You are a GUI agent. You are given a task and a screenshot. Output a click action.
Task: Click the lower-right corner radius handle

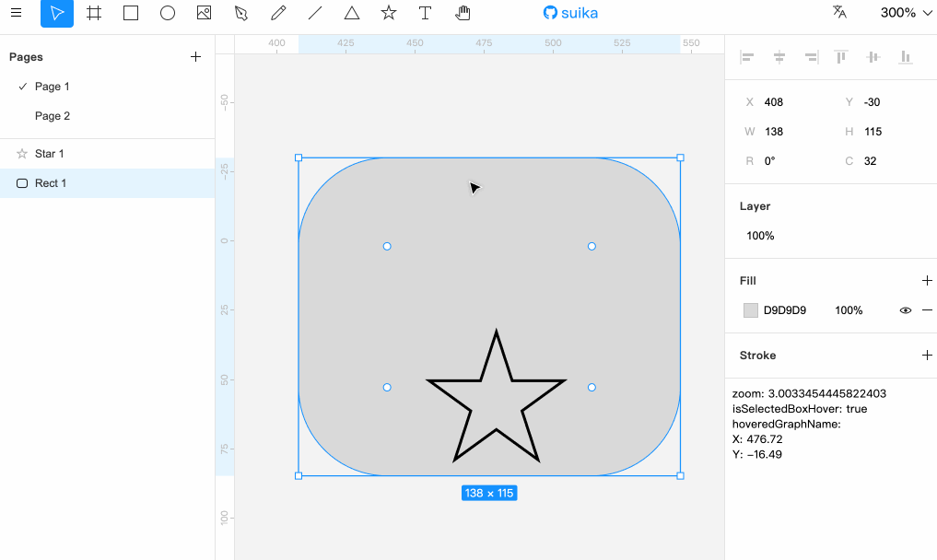pos(591,387)
